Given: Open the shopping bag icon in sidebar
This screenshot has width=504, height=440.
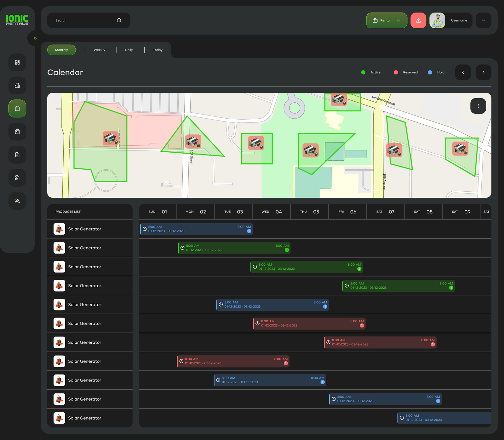Looking at the screenshot, I should 17,132.
